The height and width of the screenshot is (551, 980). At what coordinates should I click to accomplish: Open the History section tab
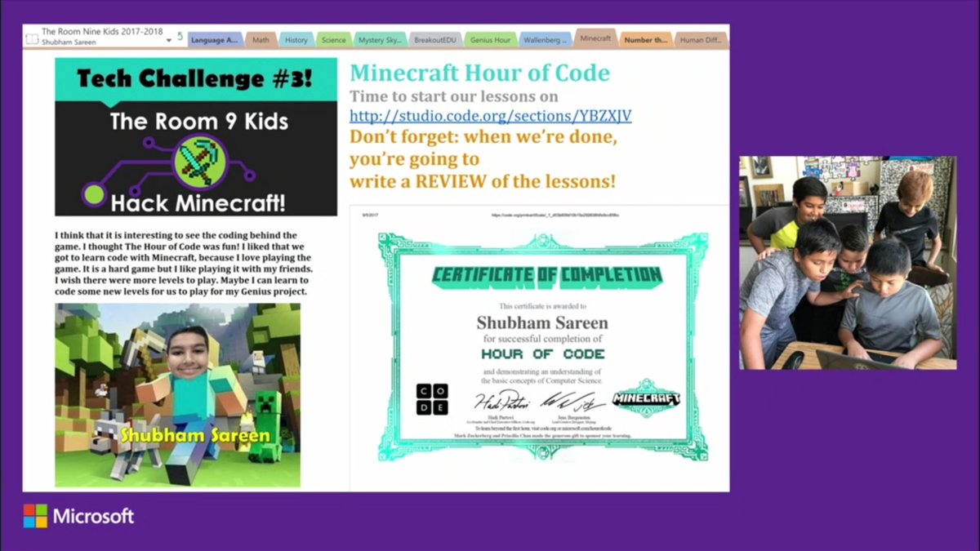pyautogui.click(x=296, y=39)
